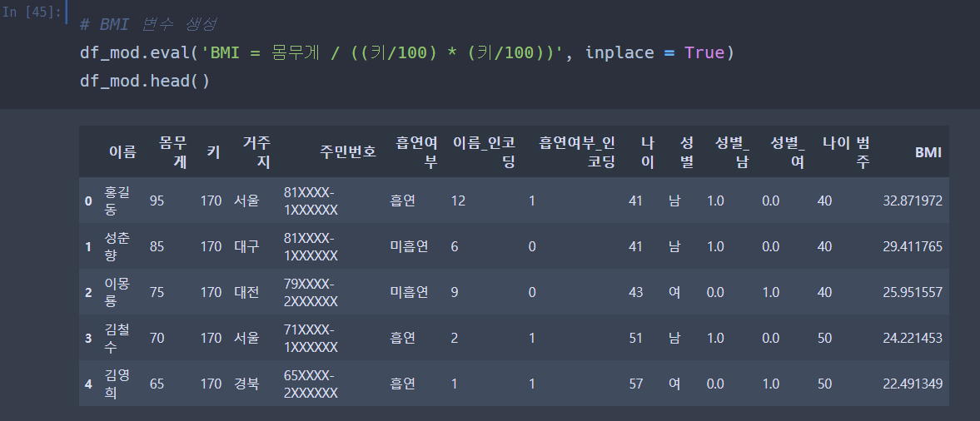Click the 성별 column header

point(686,151)
